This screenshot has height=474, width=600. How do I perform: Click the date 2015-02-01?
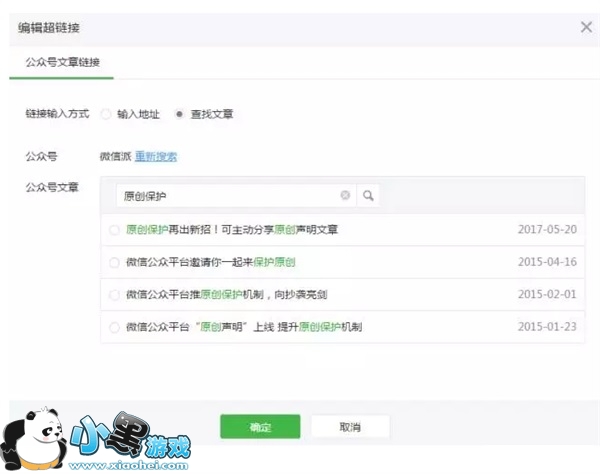tap(547, 294)
